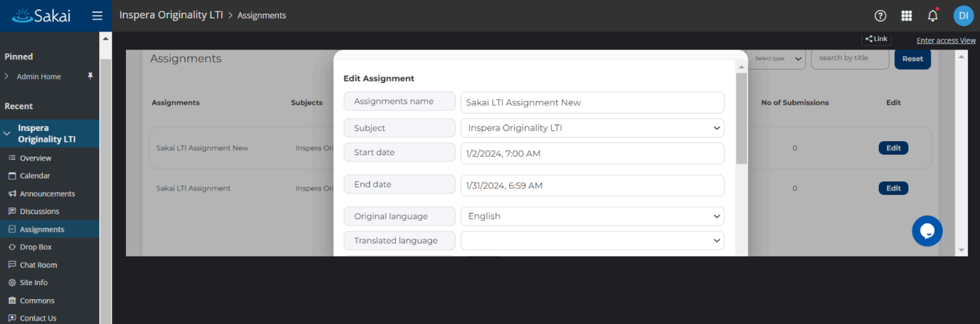Expand the Subject dropdown
This screenshot has height=324, width=980.
[592, 128]
